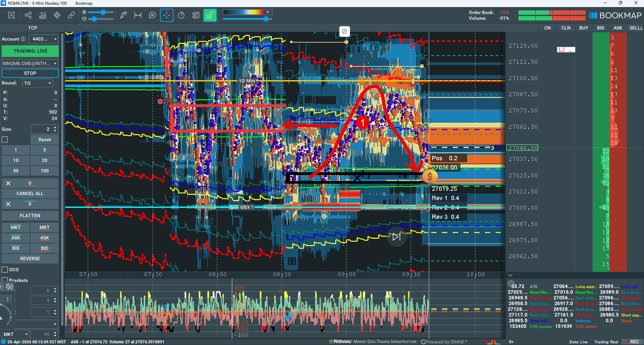
Task: Click the crossed-circle icon atop the chart
Action: (x=345, y=31)
